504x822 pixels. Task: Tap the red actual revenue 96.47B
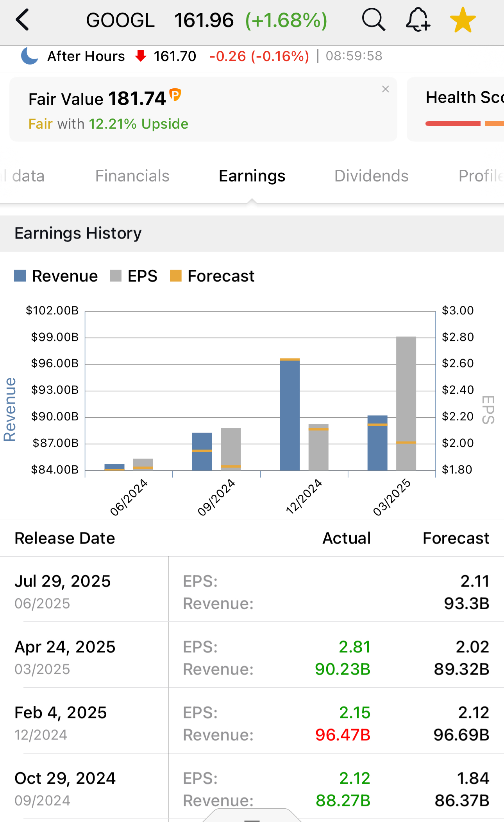point(343,735)
